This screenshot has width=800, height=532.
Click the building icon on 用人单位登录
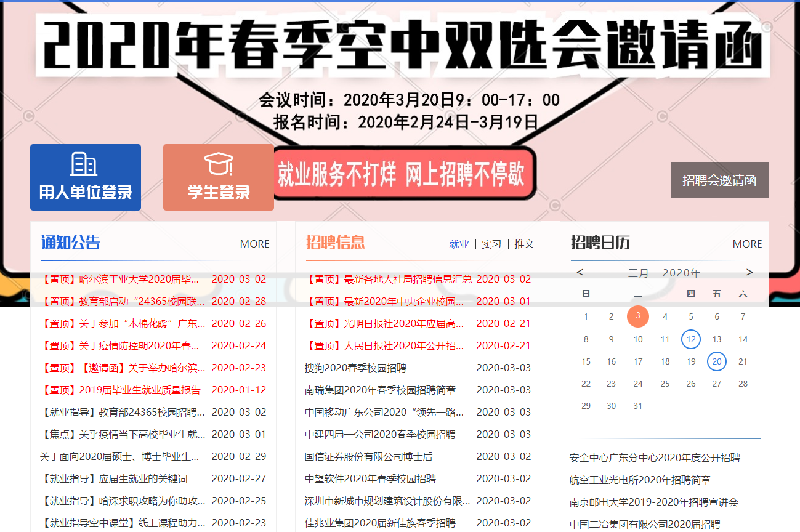click(85, 164)
